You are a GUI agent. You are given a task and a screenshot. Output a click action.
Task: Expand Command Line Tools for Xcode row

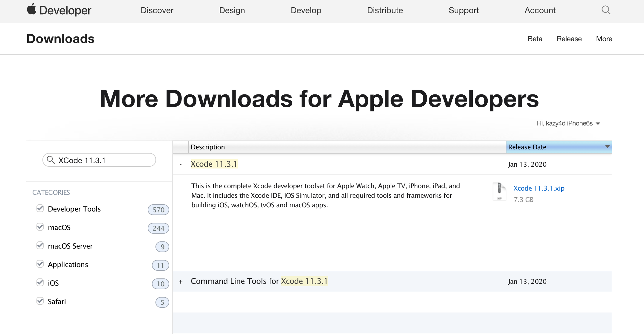(181, 281)
